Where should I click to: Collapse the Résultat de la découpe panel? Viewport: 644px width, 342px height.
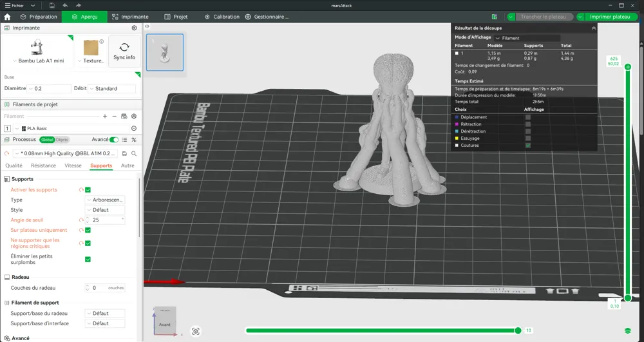click(594, 28)
